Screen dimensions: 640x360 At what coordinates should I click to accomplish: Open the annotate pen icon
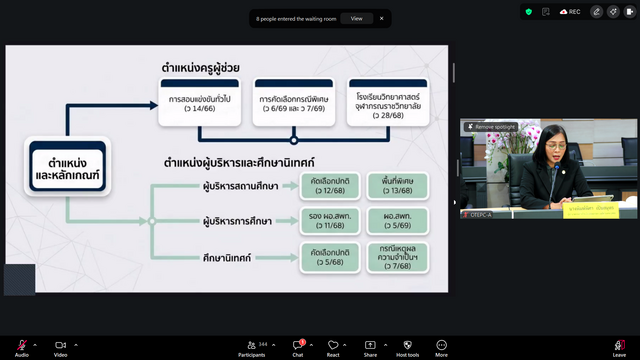tap(596, 12)
